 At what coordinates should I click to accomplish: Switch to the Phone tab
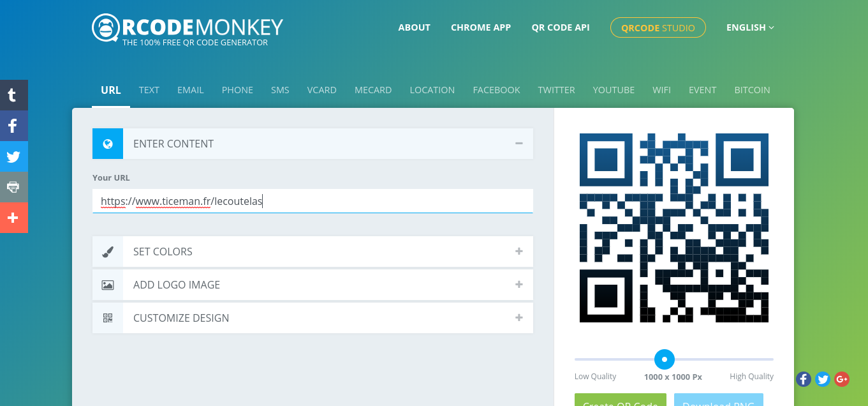coord(237,90)
